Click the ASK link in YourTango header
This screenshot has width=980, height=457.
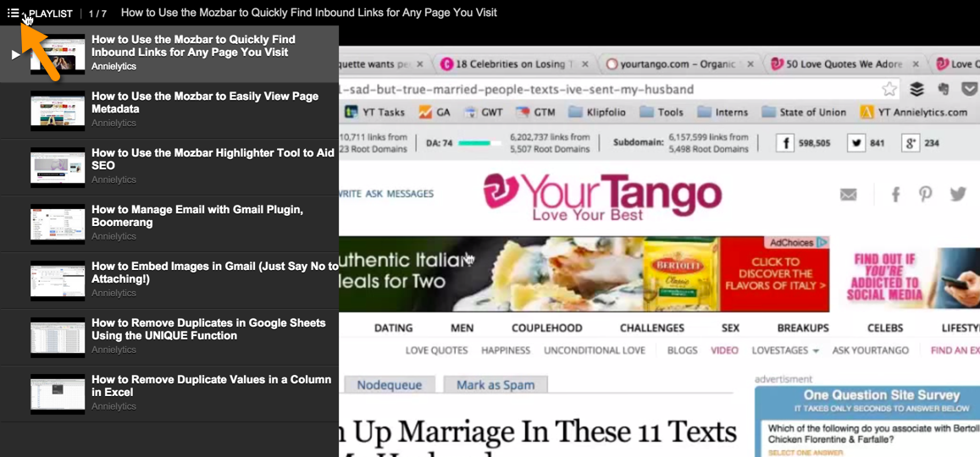(x=374, y=194)
